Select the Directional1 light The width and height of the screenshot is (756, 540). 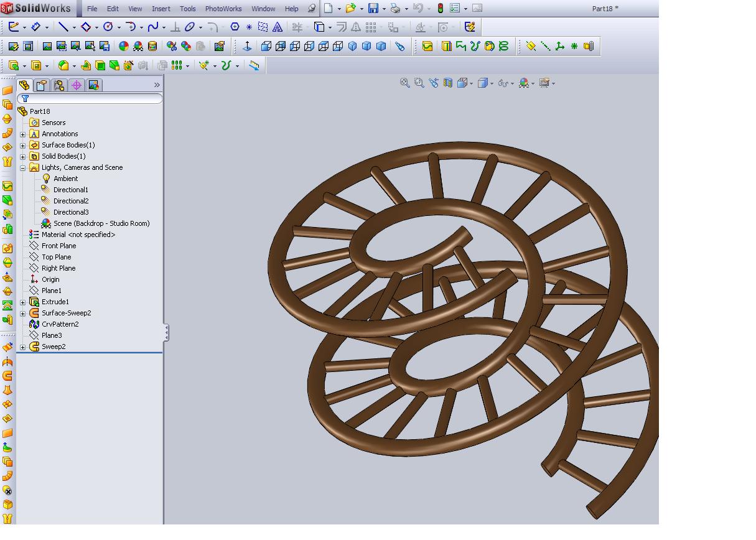[70, 190]
